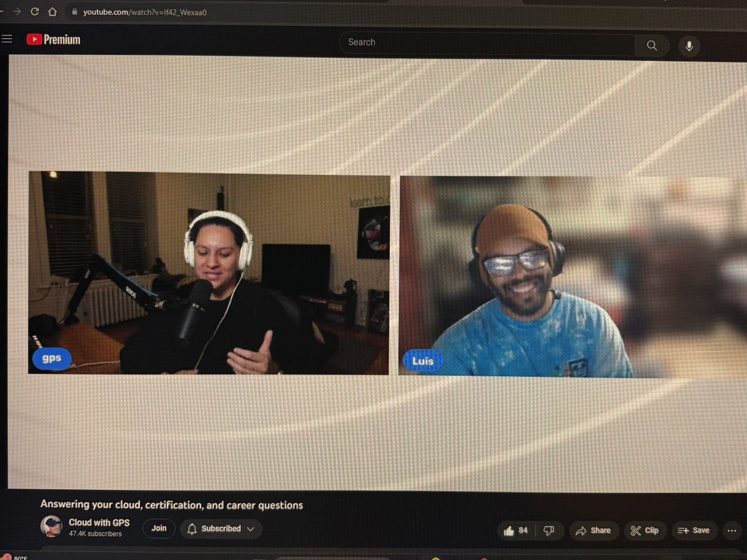747x560 pixels.
Task: Open browser home page icon
Action: coord(52,11)
